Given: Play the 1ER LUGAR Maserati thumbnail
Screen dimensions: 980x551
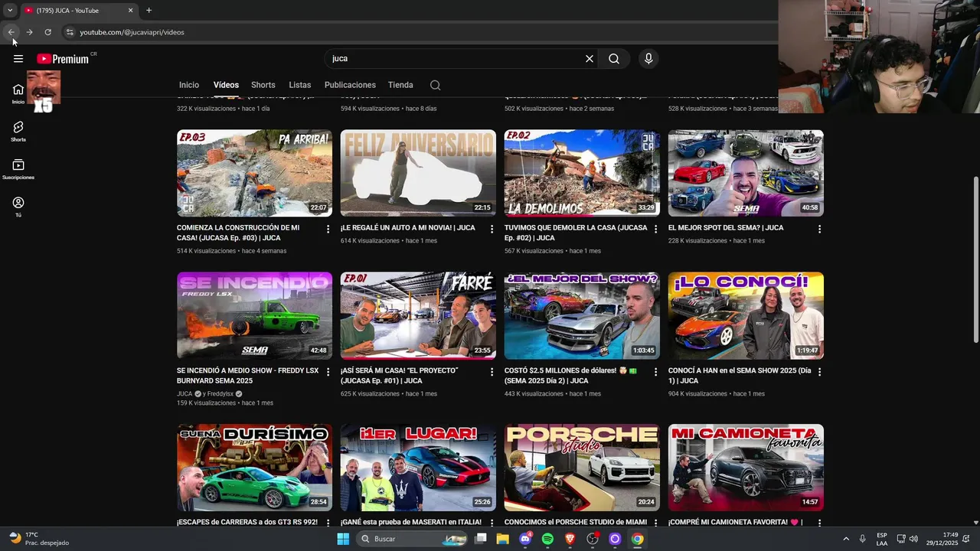Looking at the screenshot, I should pos(418,468).
